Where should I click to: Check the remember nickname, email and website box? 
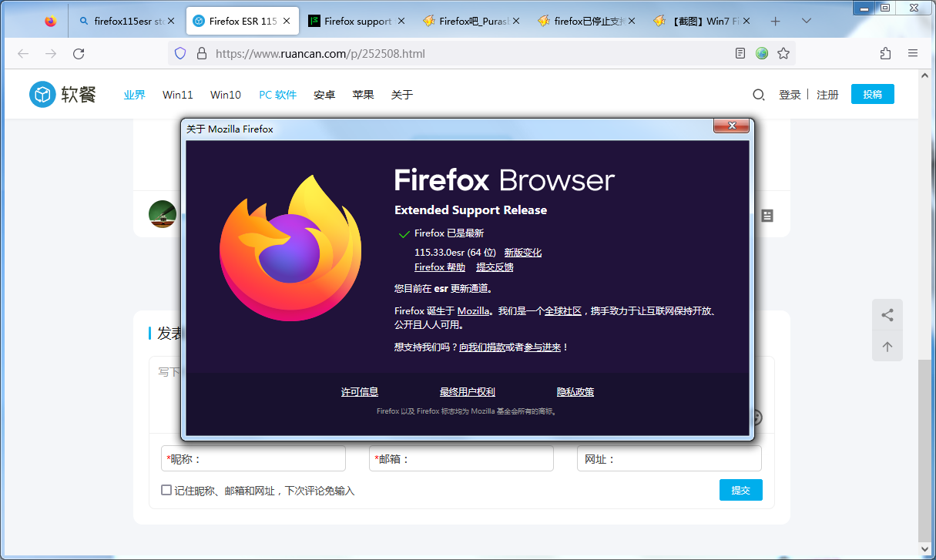point(166,490)
